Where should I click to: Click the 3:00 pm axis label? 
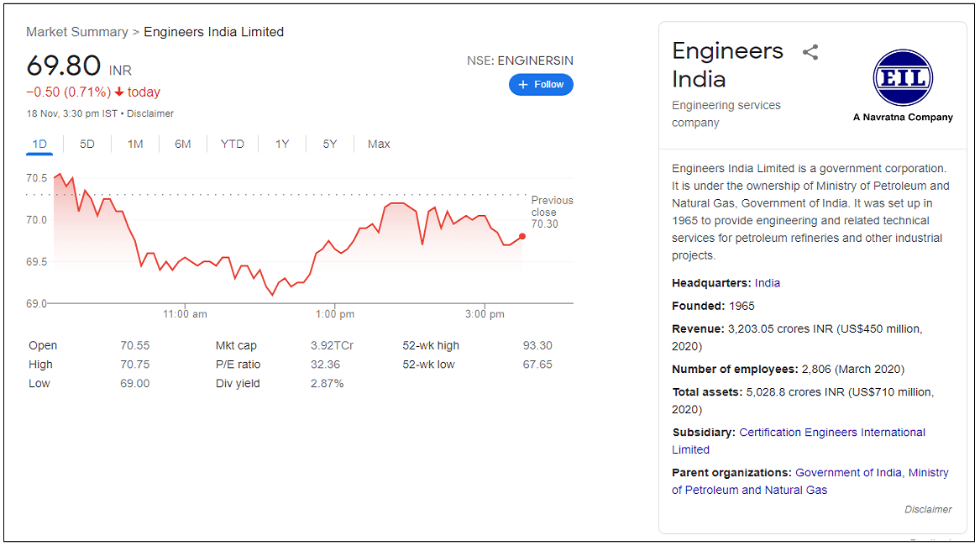pos(485,314)
